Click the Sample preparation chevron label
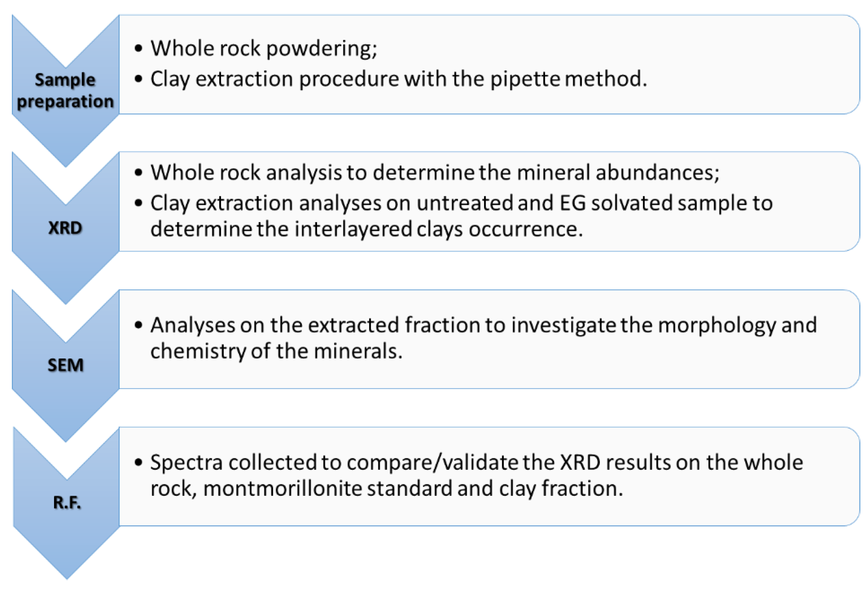 coord(65,91)
